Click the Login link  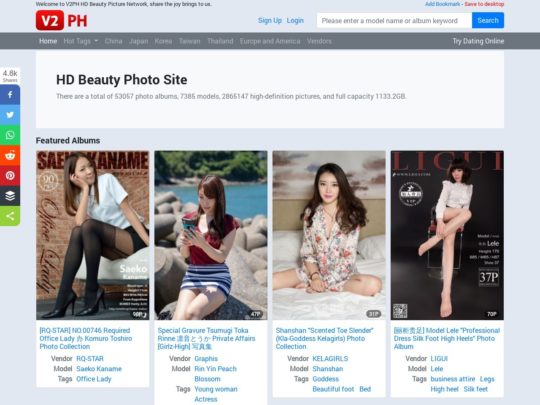pos(295,20)
